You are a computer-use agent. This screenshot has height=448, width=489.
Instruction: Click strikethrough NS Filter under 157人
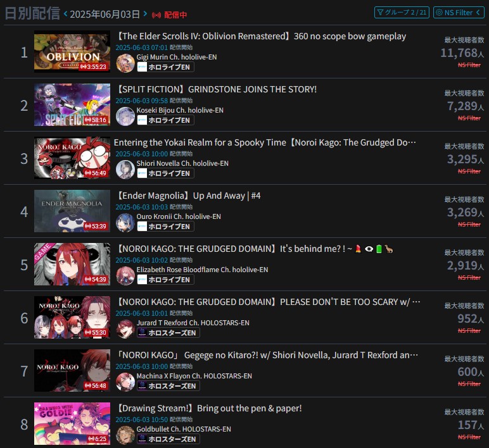tap(469, 437)
